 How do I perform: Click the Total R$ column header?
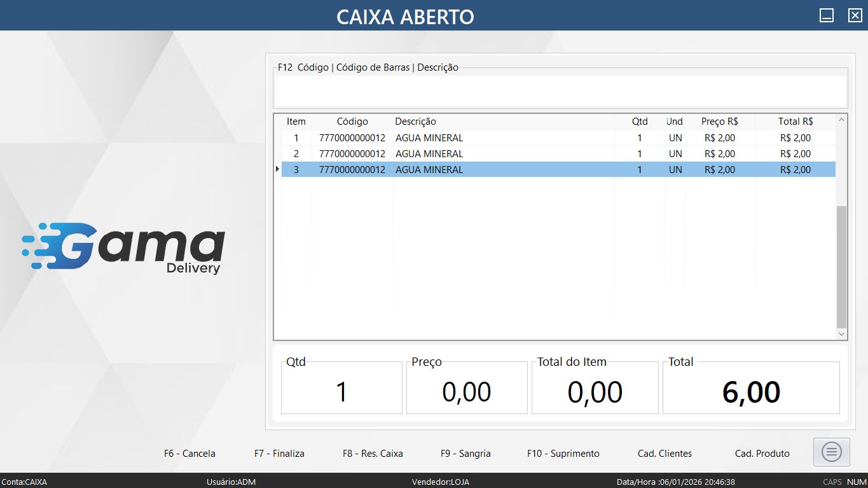click(795, 122)
